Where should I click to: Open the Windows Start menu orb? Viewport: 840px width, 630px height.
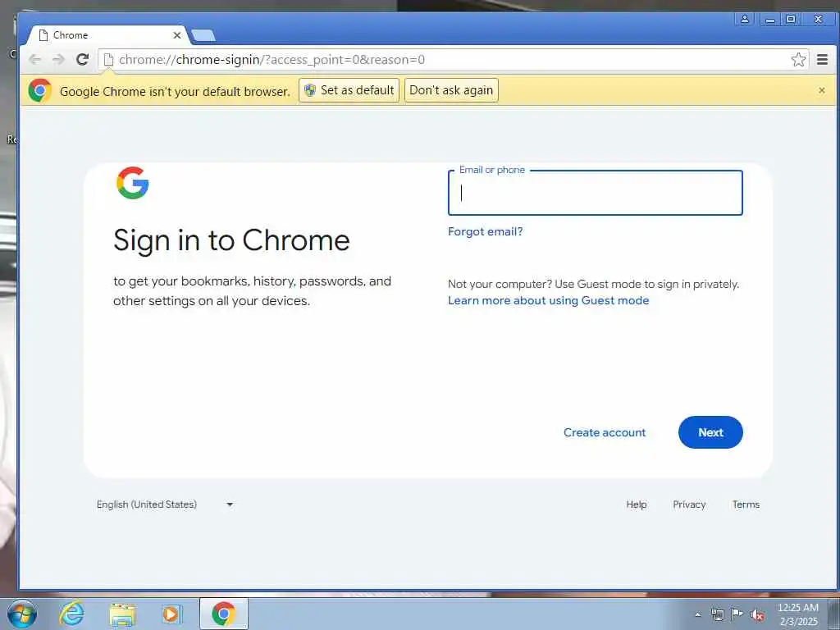(x=22, y=614)
